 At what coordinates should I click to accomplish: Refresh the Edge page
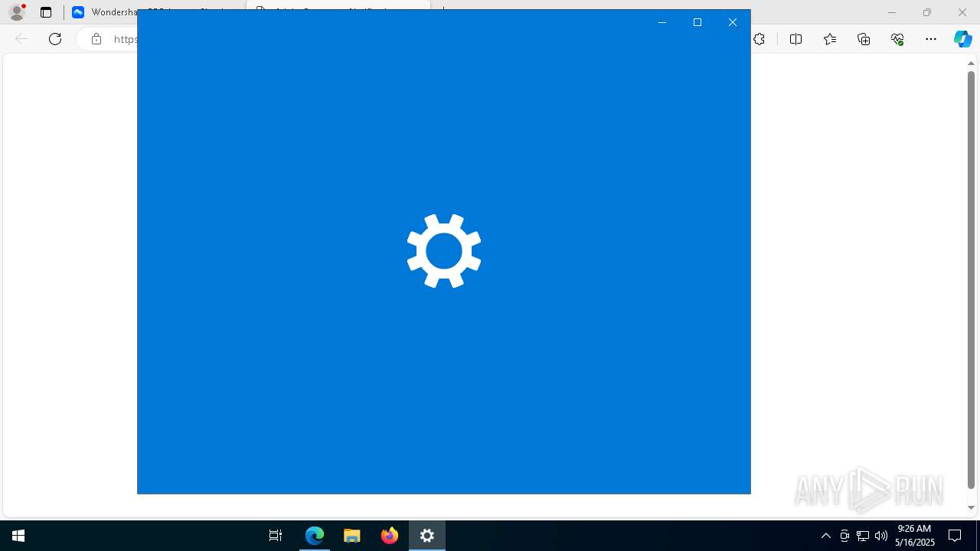[55, 39]
